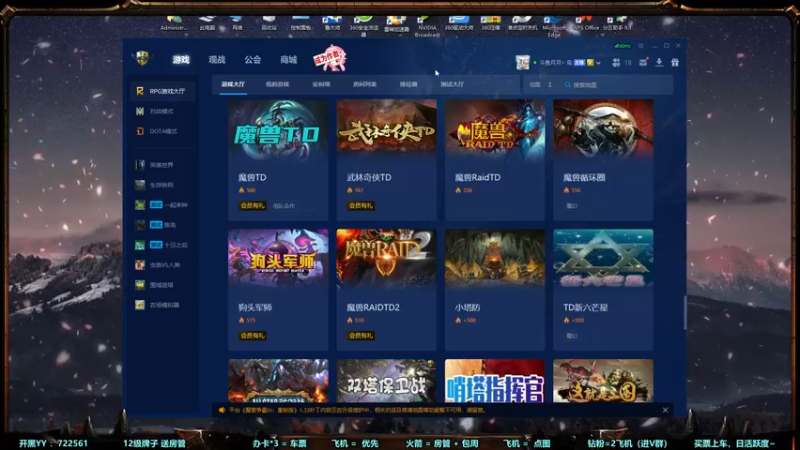Select RPG游戏大厅 in the sidebar

coord(162,91)
